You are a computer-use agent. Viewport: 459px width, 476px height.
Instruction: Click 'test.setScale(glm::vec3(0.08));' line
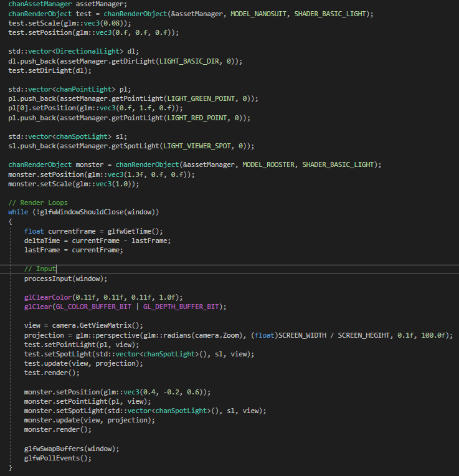(x=70, y=24)
